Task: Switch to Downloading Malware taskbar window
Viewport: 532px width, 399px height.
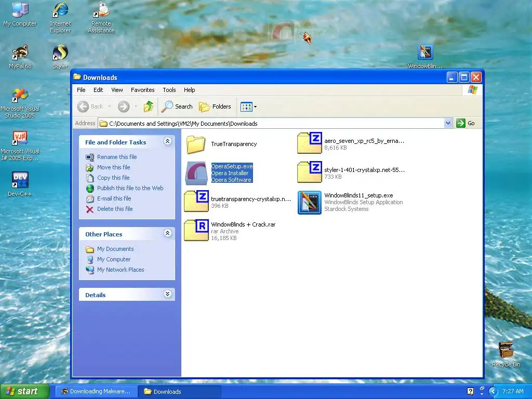Action: [96, 391]
